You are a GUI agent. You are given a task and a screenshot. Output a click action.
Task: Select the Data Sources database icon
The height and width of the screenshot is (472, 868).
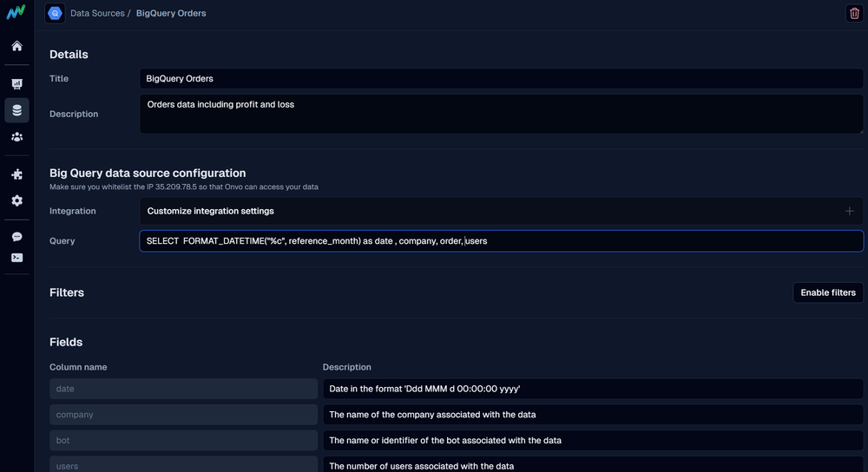click(x=16, y=110)
